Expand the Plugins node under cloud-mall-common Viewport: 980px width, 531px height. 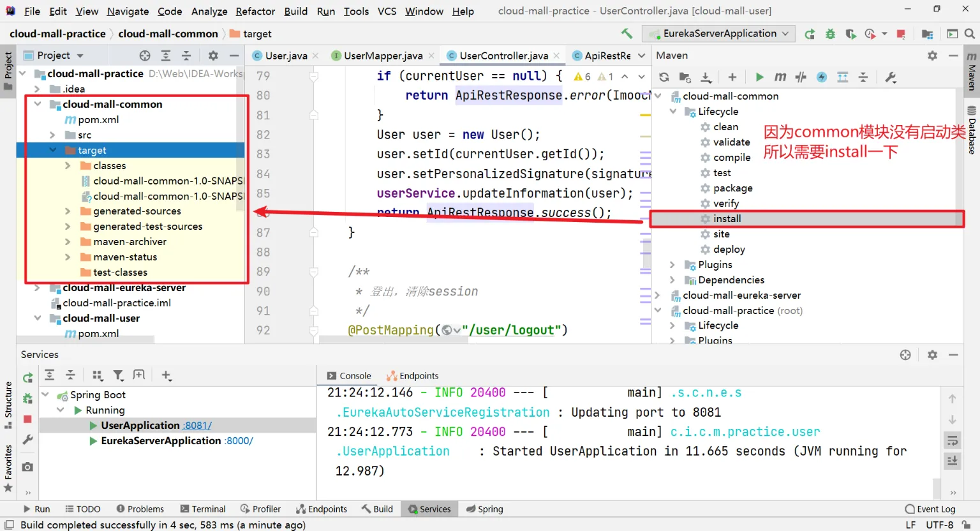point(672,265)
